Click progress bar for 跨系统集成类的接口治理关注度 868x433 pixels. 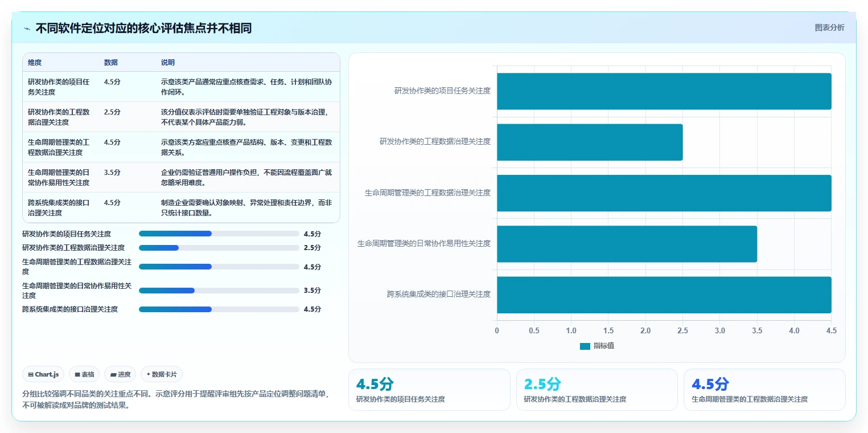(219, 309)
